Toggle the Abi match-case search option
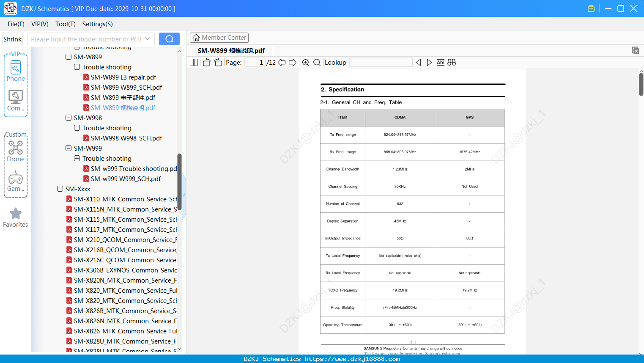 tap(441, 63)
